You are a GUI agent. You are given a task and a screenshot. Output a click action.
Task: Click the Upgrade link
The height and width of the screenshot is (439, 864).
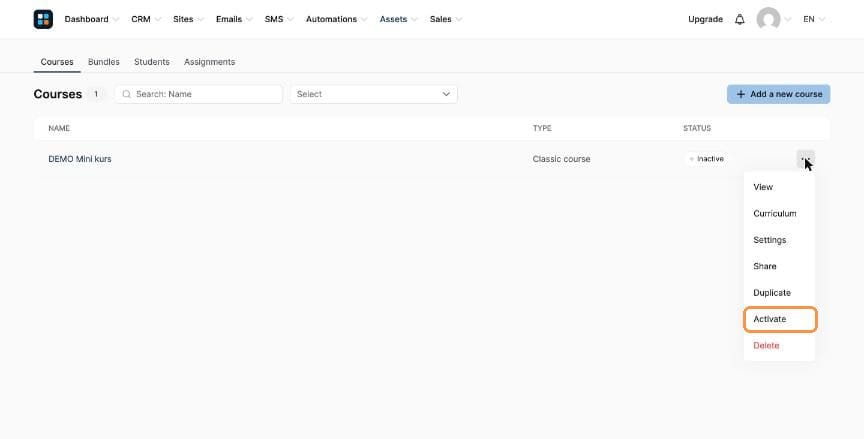coord(705,19)
